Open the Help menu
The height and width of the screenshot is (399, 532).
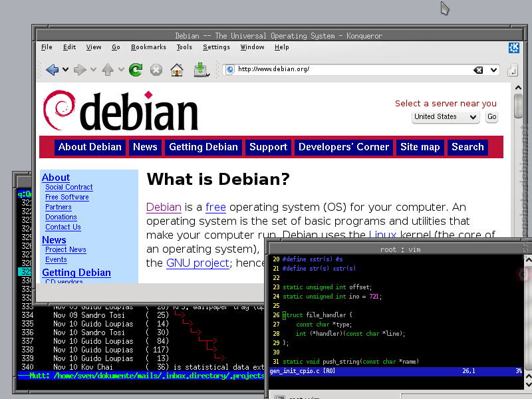282,47
